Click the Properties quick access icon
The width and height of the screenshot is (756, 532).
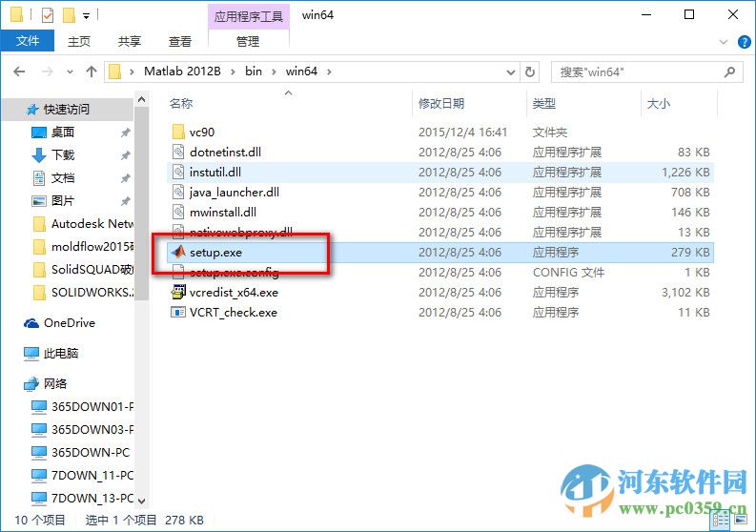click(48, 15)
